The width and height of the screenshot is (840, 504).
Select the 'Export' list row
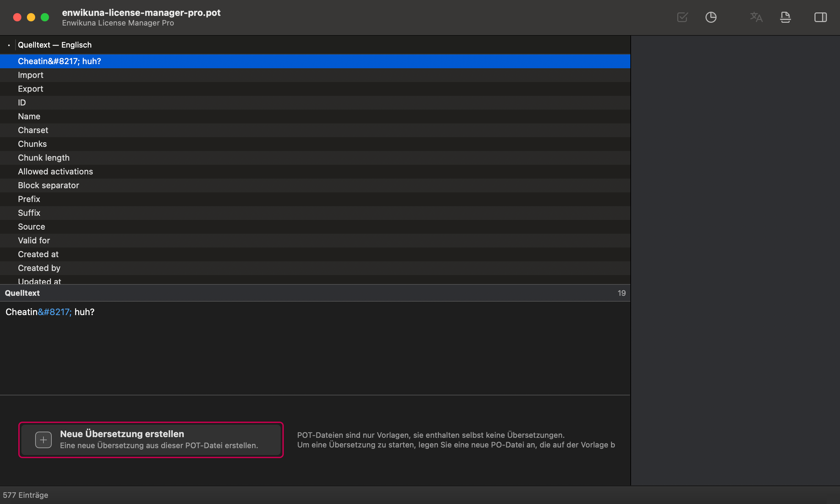315,89
